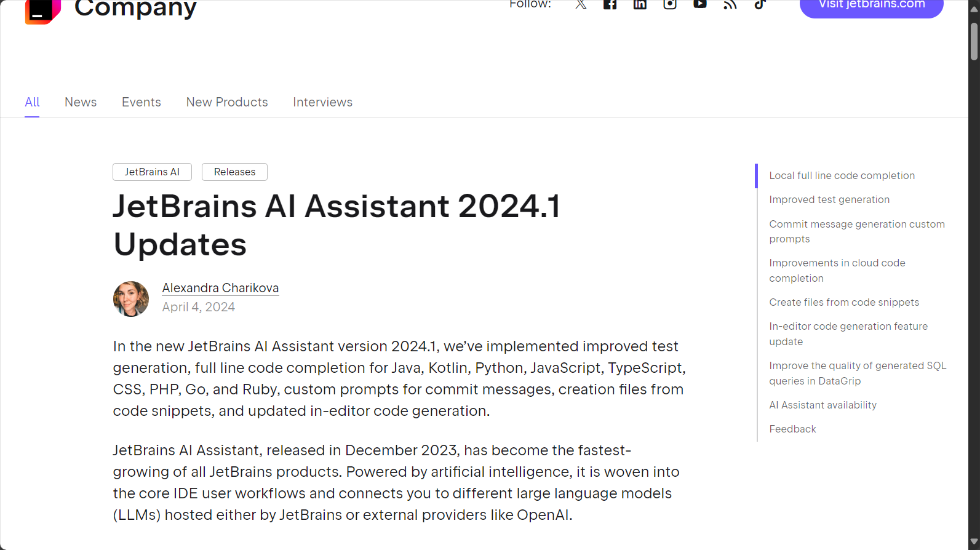Jump to Local full line code completion

[842, 175]
